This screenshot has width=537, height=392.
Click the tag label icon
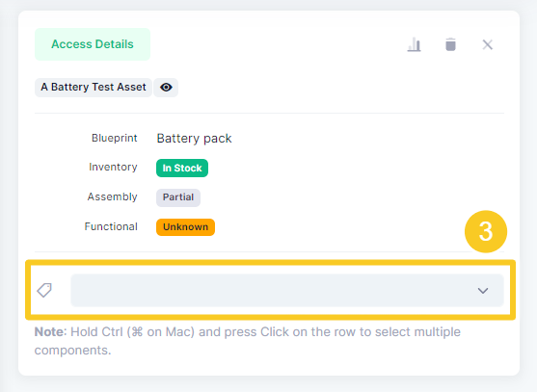(x=44, y=291)
